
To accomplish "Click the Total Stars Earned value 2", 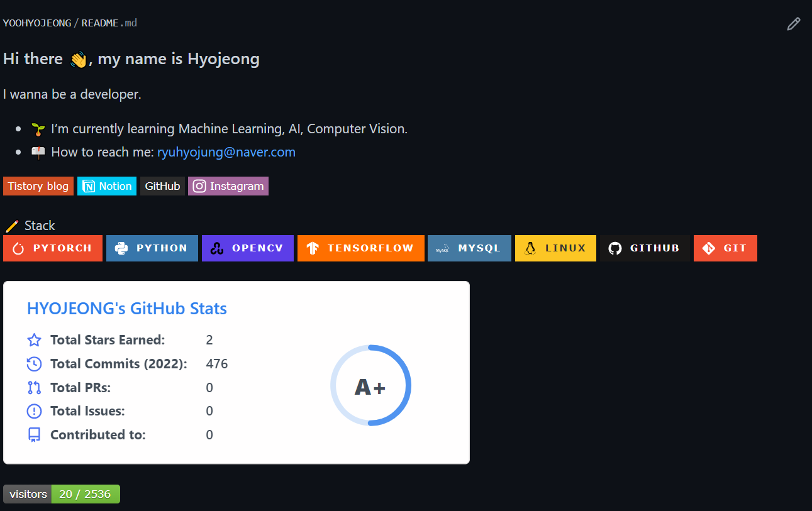I will tap(209, 340).
